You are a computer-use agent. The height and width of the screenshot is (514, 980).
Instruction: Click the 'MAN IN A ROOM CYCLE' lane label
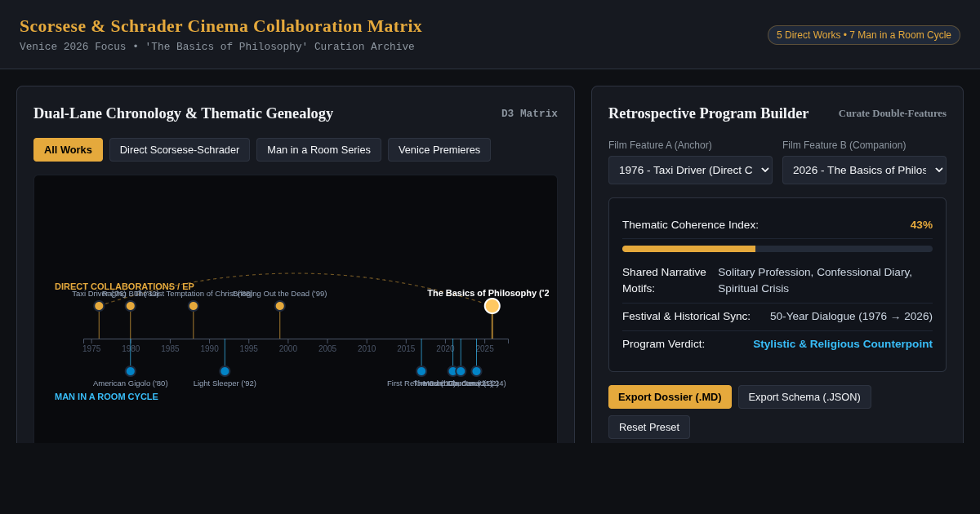[106, 397]
